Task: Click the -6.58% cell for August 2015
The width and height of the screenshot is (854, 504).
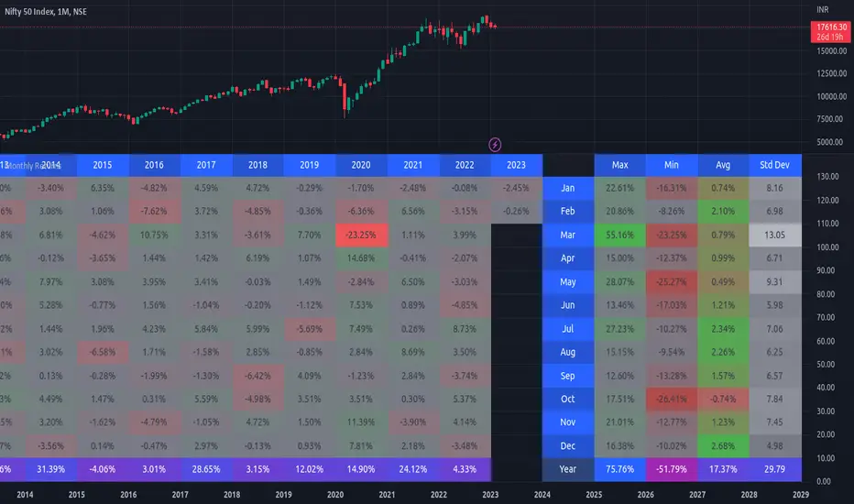Action: click(103, 352)
